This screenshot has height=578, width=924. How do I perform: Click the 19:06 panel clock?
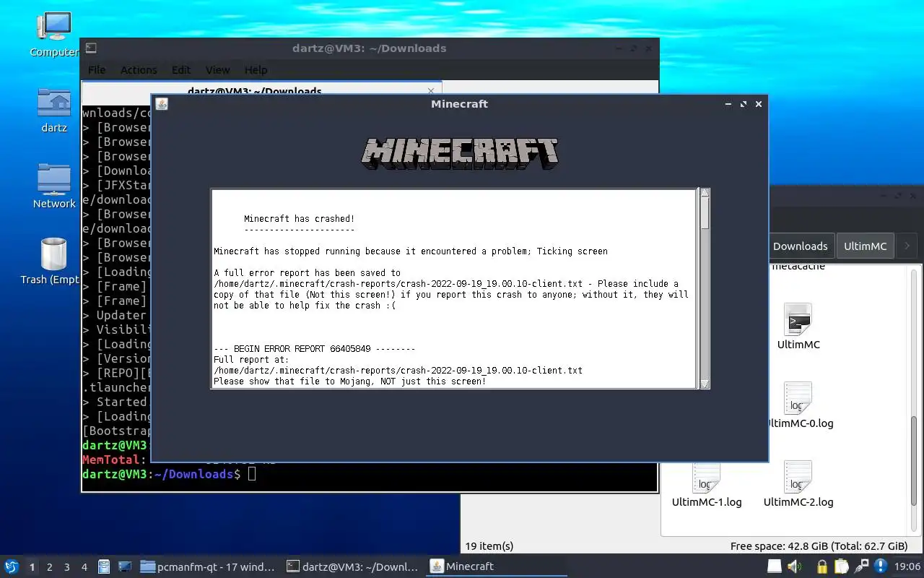[906, 566]
